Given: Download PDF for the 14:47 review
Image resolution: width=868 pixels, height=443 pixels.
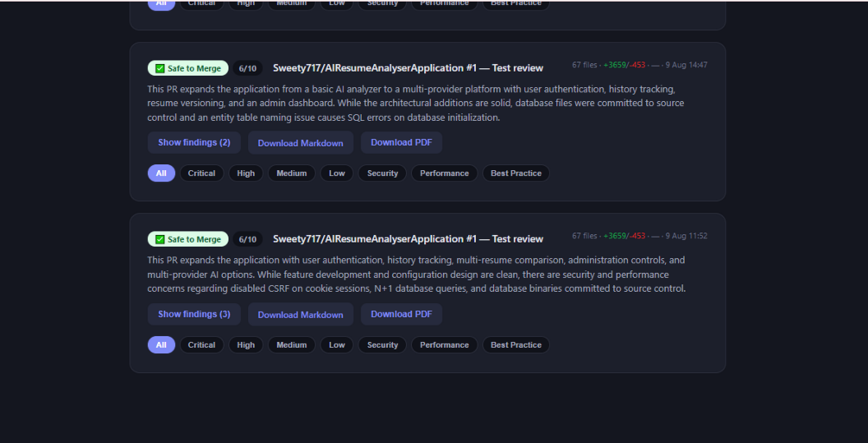Looking at the screenshot, I should pos(402,142).
